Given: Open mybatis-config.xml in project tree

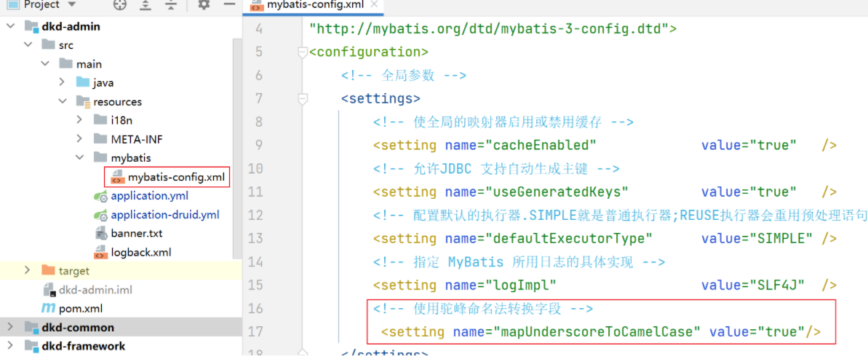Looking at the screenshot, I should point(178,178).
